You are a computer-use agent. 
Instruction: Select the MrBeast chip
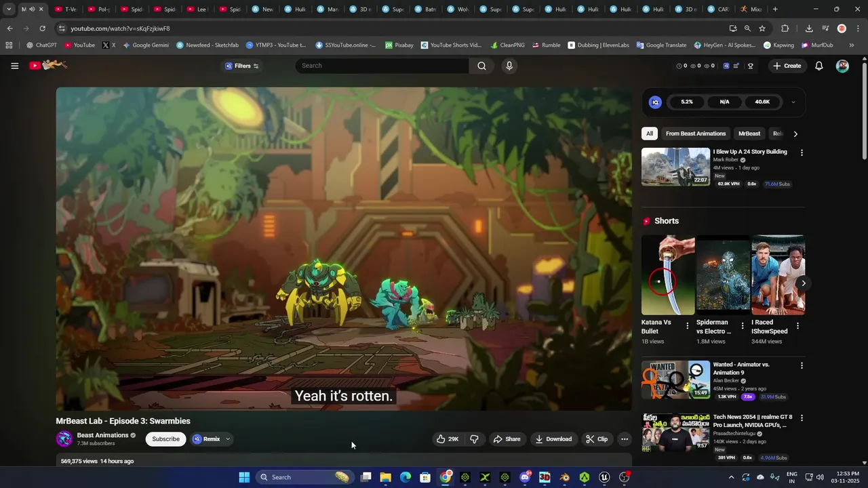[749, 134]
